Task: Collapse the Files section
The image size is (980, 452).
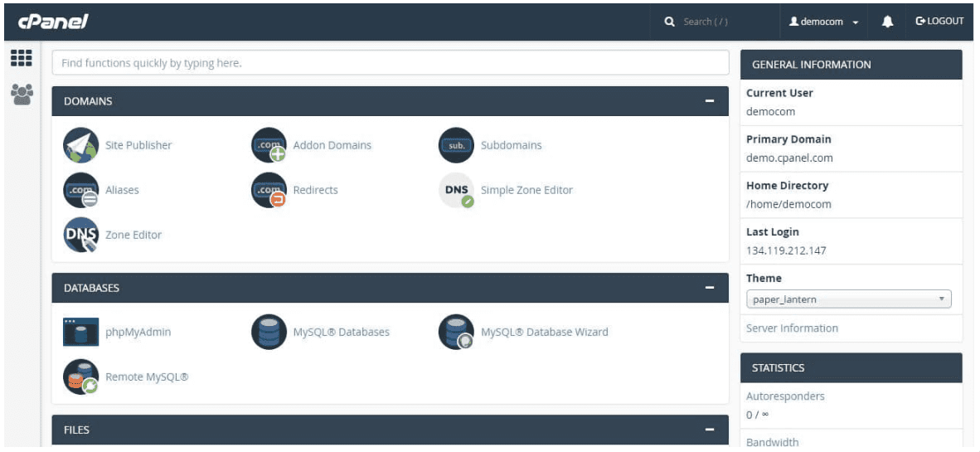Action: [x=710, y=430]
